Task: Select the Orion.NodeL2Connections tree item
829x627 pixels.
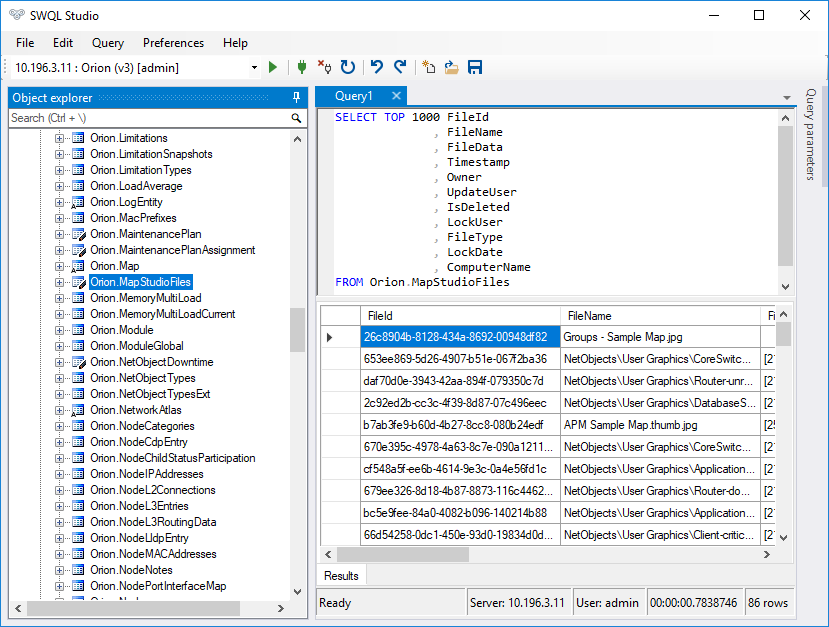Action: [x=153, y=490]
